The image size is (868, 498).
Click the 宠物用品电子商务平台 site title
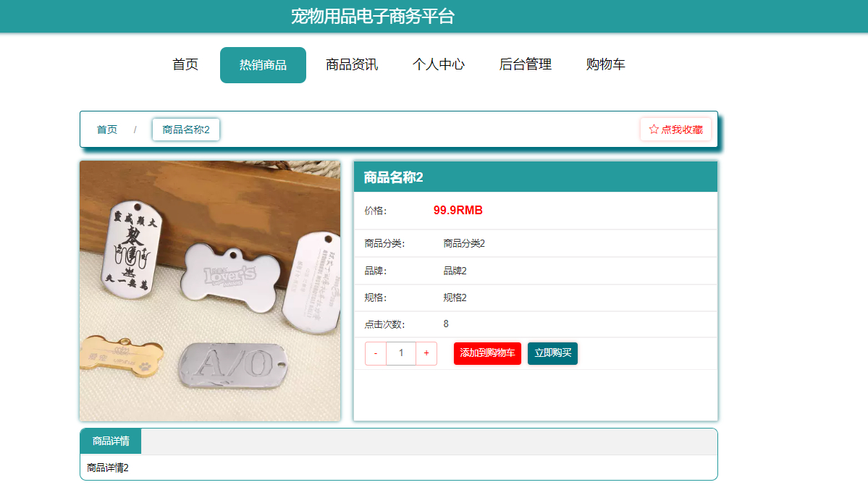coord(373,16)
